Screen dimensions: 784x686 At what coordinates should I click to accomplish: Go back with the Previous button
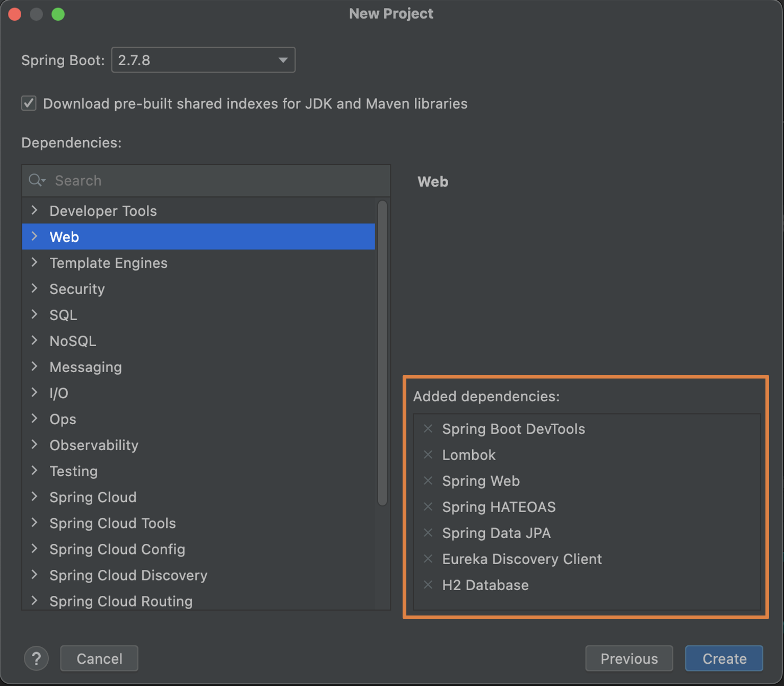click(x=629, y=658)
